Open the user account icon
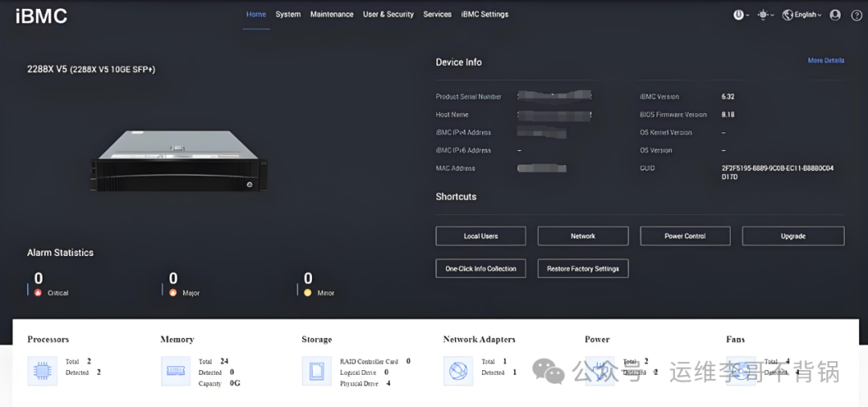The image size is (868, 407). pyautogui.click(x=835, y=15)
